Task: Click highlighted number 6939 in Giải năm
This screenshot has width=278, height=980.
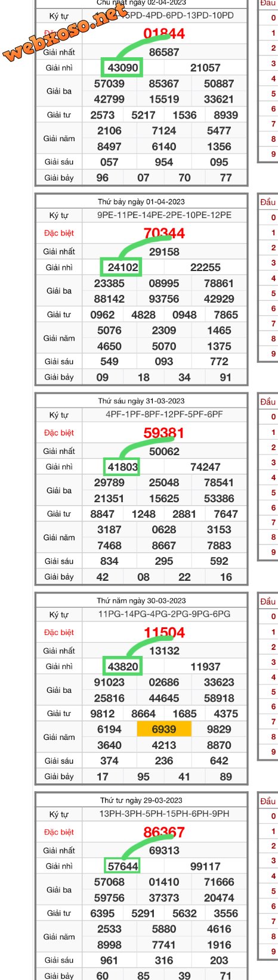Action: tap(164, 729)
